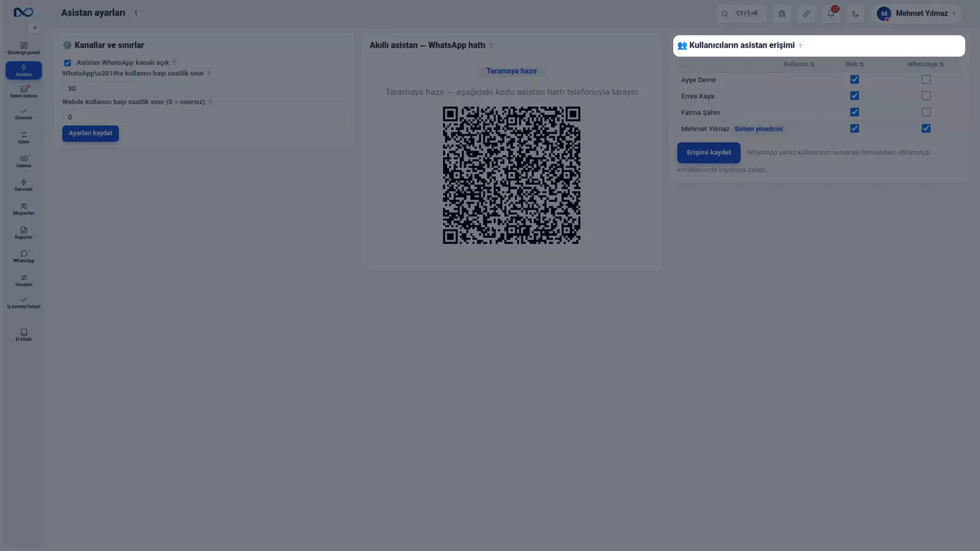Uncheck WhatsApp access for Mehmet Yılmaz
This screenshot has width=980, height=551.
926,129
